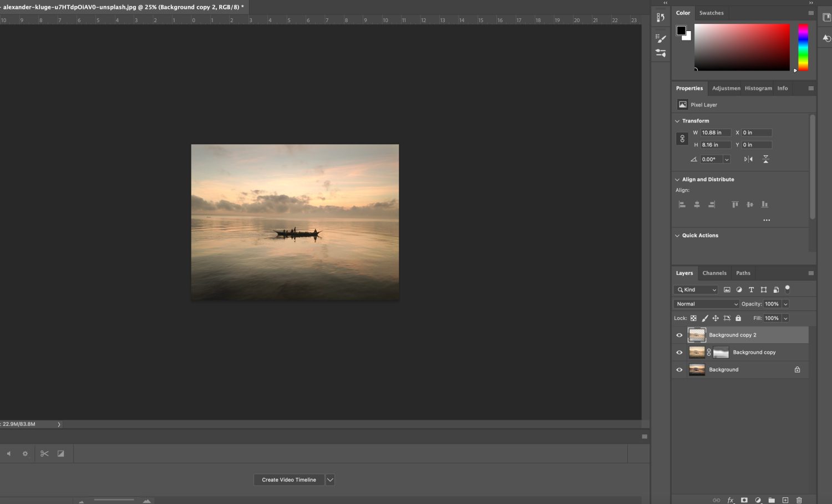Click the timeline scissors split icon
The image size is (832, 504).
pyautogui.click(x=44, y=454)
